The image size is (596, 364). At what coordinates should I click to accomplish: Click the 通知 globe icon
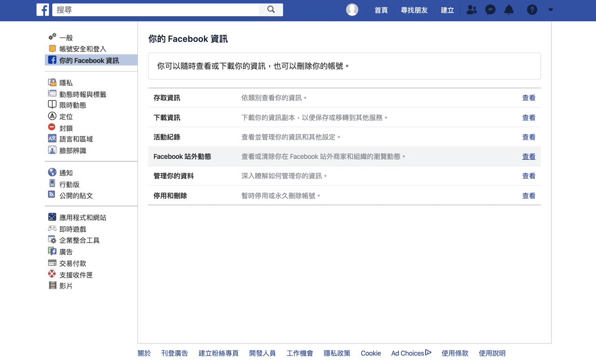pyautogui.click(x=52, y=172)
